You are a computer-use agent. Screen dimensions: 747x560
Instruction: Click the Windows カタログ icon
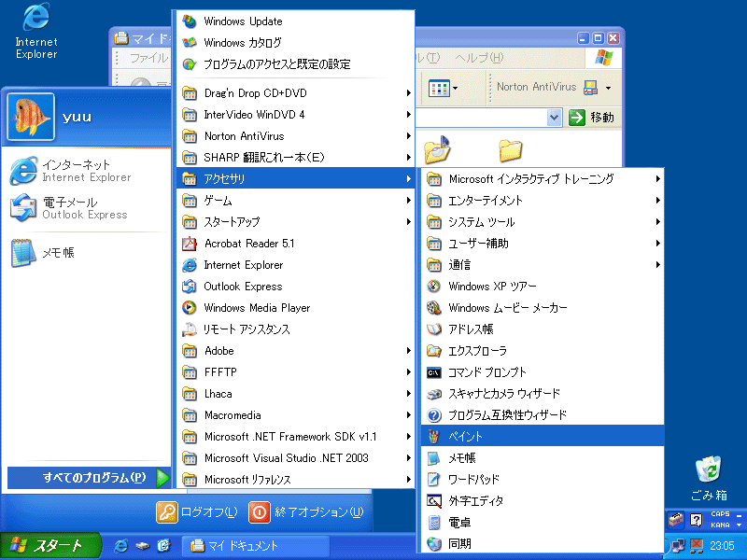(x=190, y=42)
